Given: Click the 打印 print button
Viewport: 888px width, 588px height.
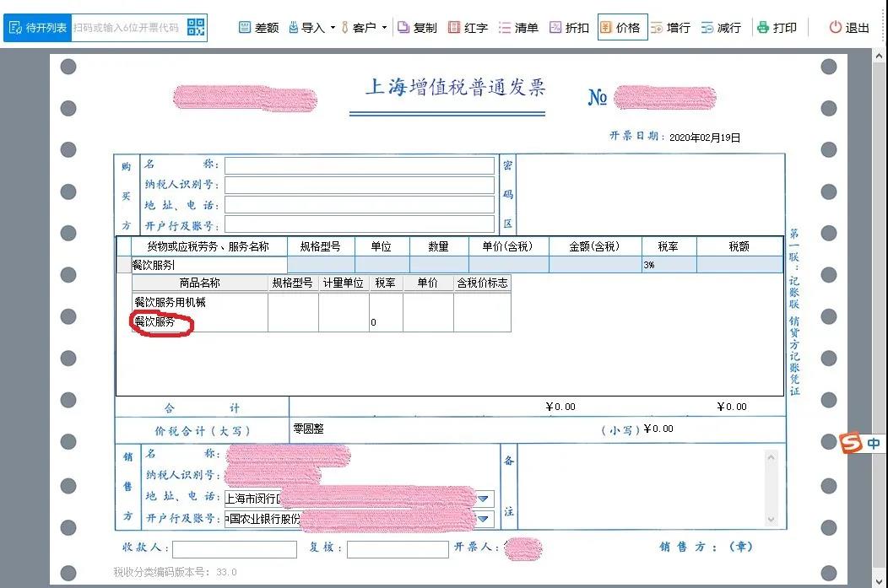Looking at the screenshot, I should point(777,27).
